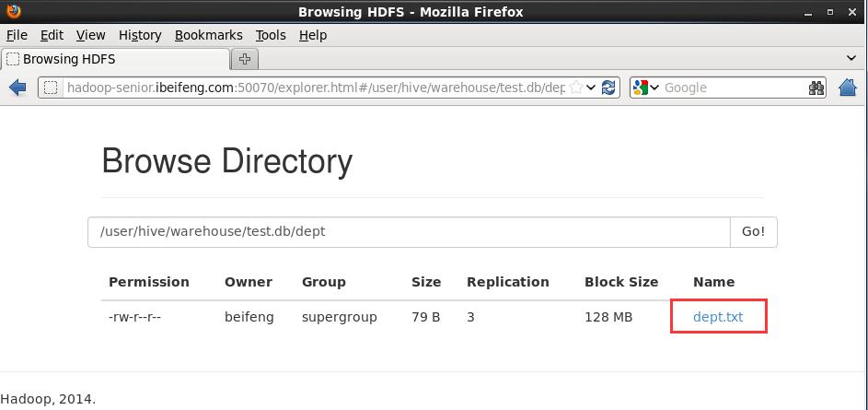The height and width of the screenshot is (410, 868).
Task: Click the search binoculars icon
Action: pyautogui.click(x=816, y=88)
